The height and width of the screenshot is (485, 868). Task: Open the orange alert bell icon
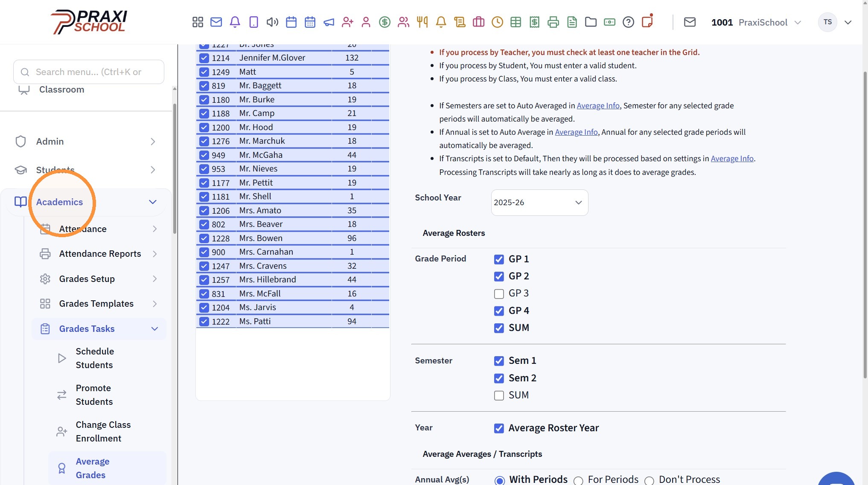click(x=441, y=22)
